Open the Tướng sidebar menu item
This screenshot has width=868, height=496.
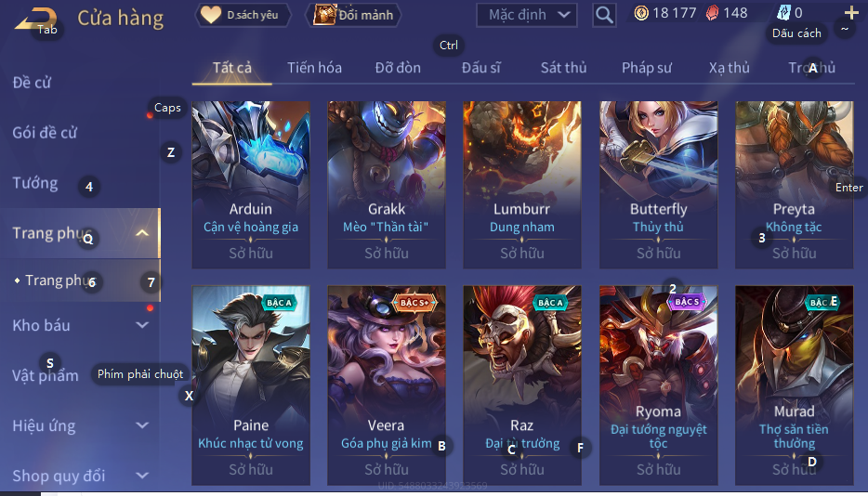point(35,183)
